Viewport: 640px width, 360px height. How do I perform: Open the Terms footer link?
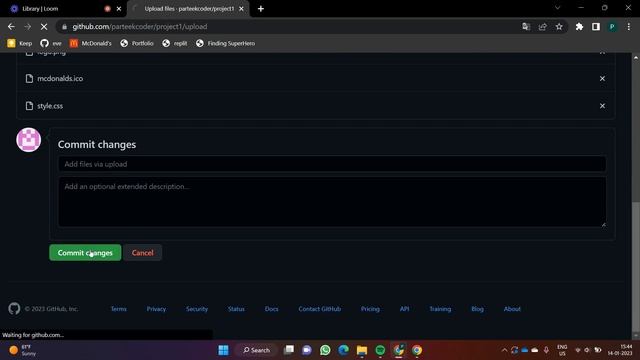pyautogui.click(x=118, y=309)
